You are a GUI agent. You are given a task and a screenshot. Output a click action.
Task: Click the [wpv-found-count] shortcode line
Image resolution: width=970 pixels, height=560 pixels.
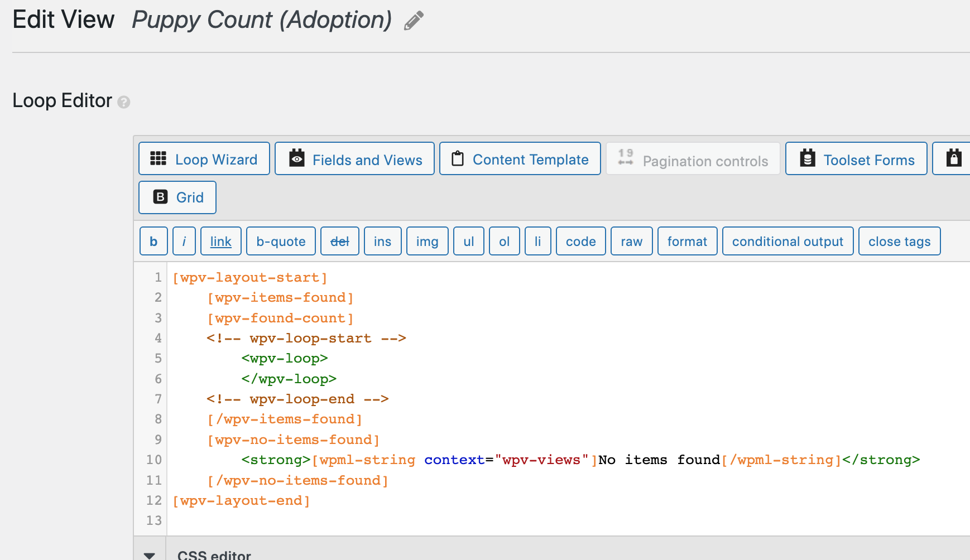[x=281, y=318]
